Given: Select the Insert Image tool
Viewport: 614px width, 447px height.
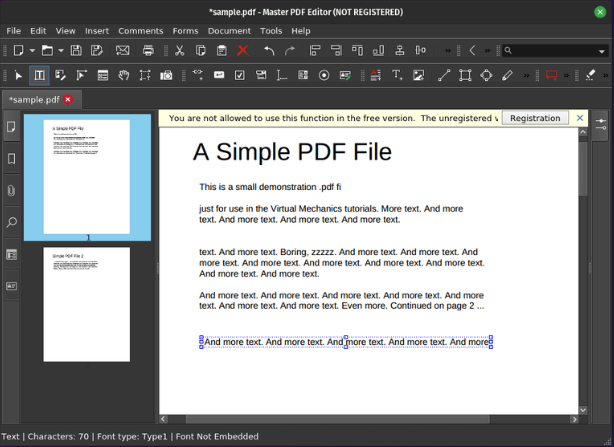Looking at the screenshot, I should tap(418, 75).
